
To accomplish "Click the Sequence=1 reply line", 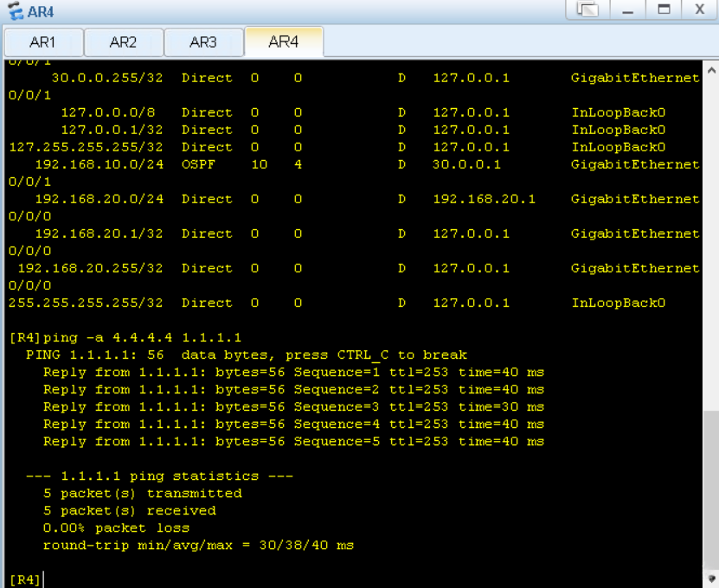I will click(293, 372).
